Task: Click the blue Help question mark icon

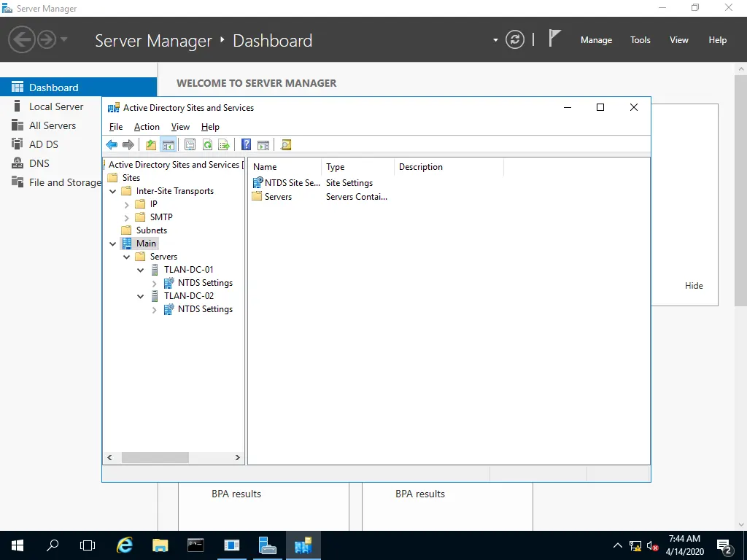Action: click(x=246, y=145)
